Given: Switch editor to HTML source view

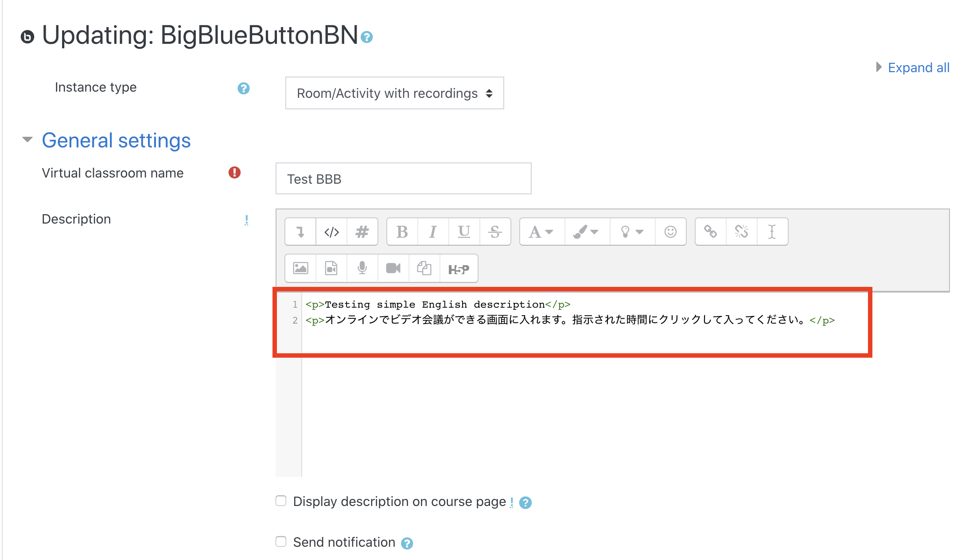Looking at the screenshot, I should tap(331, 232).
